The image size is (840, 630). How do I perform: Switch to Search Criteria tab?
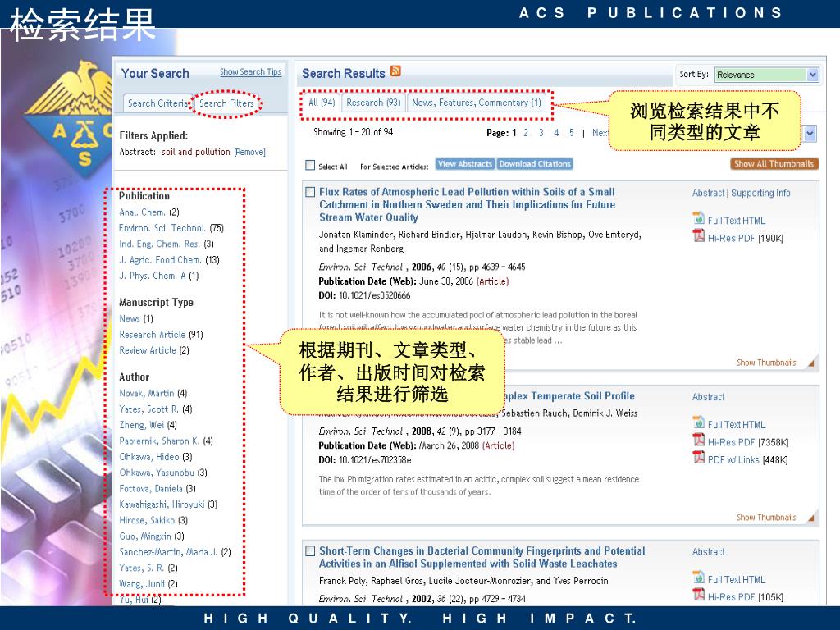[x=158, y=103]
